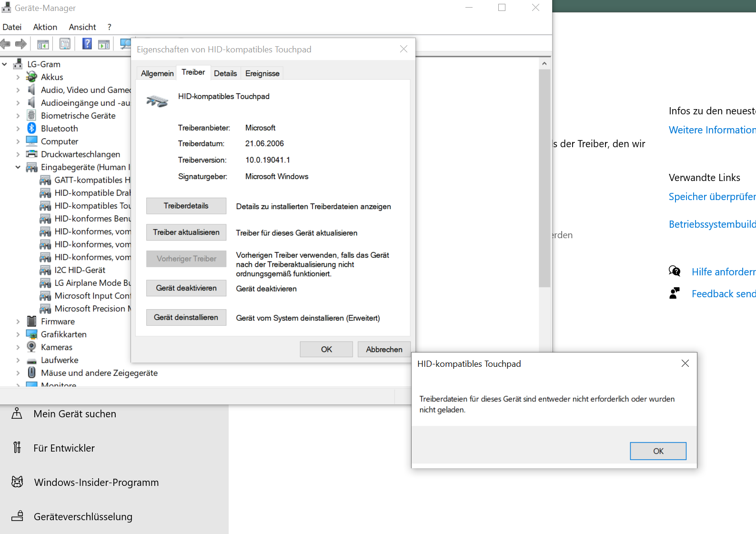Switch to the Ereignisse tab
756x534 pixels.
[x=262, y=73]
